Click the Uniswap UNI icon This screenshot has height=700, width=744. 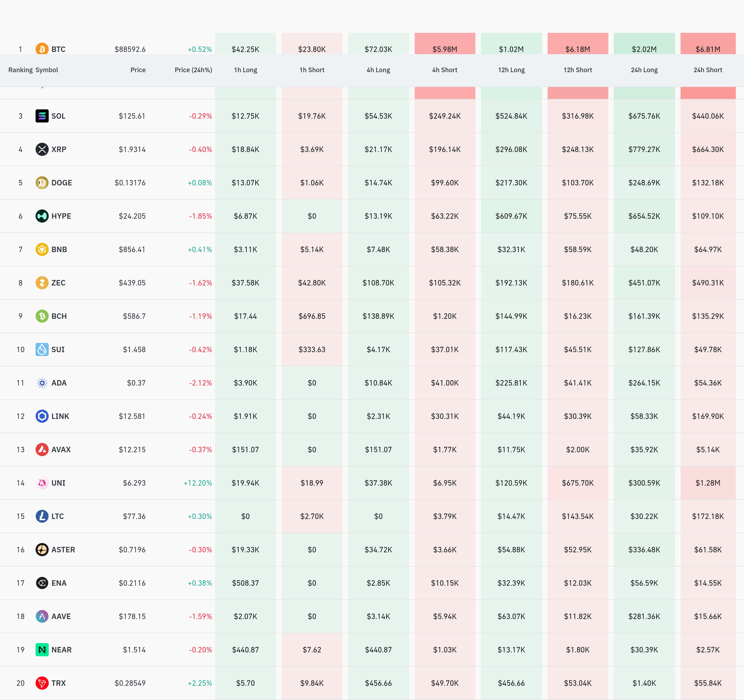pos(42,483)
